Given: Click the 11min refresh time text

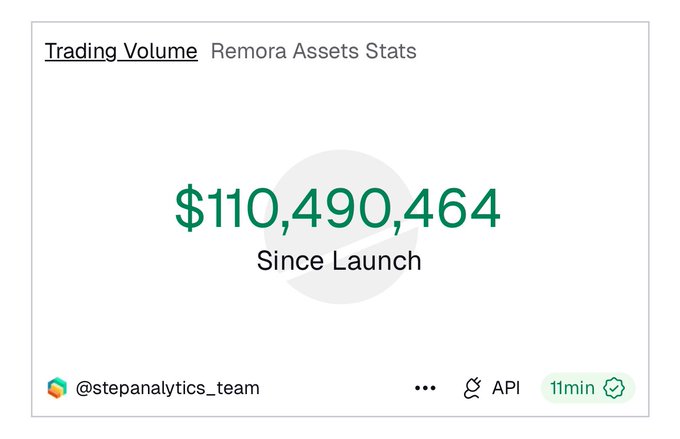Looking at the screenshot, I should (x=572, y=388).
